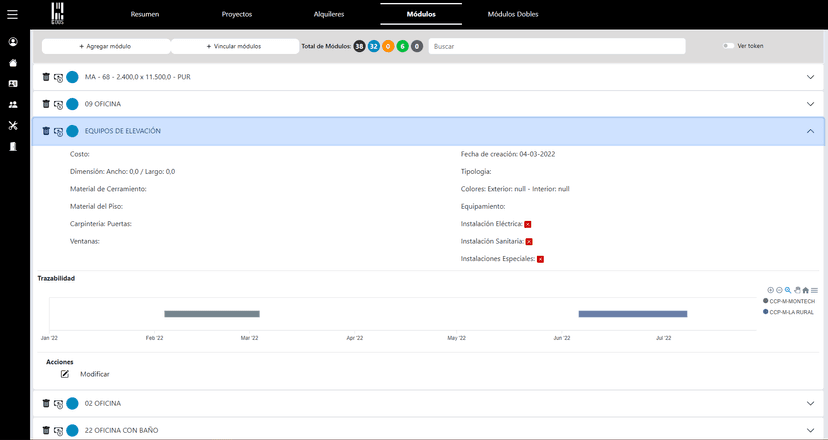The image size is (828, 440).
Task: Click the Agregar módulo button
Action: click(x=105, y=46)
